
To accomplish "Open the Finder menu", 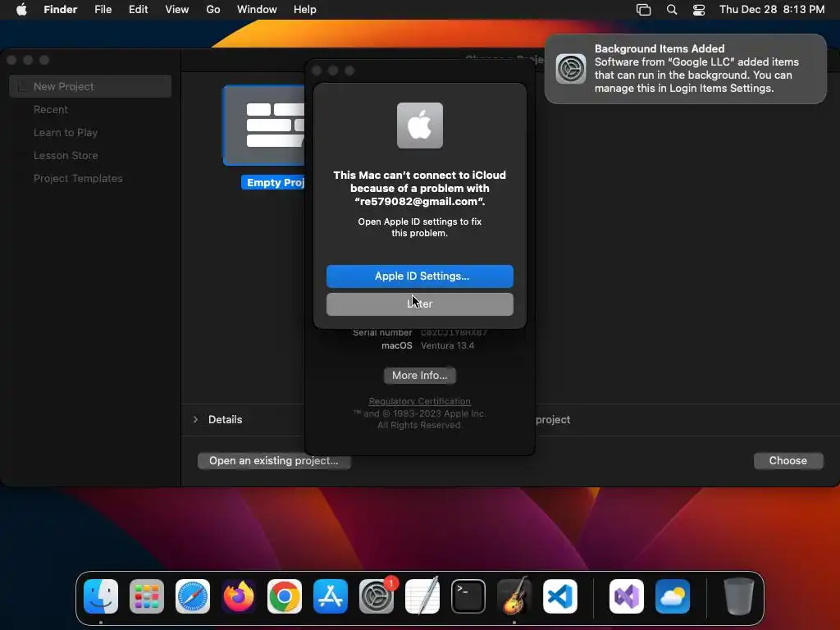I will [61, 10].
